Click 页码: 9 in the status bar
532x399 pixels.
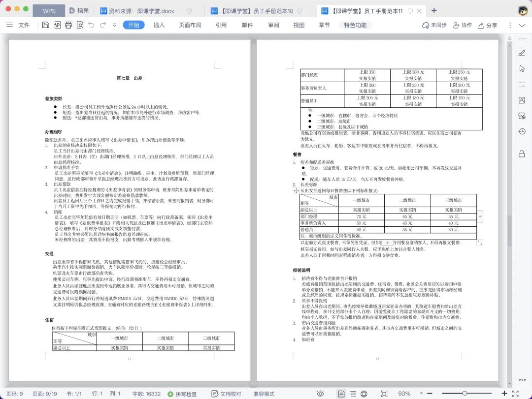14,394
